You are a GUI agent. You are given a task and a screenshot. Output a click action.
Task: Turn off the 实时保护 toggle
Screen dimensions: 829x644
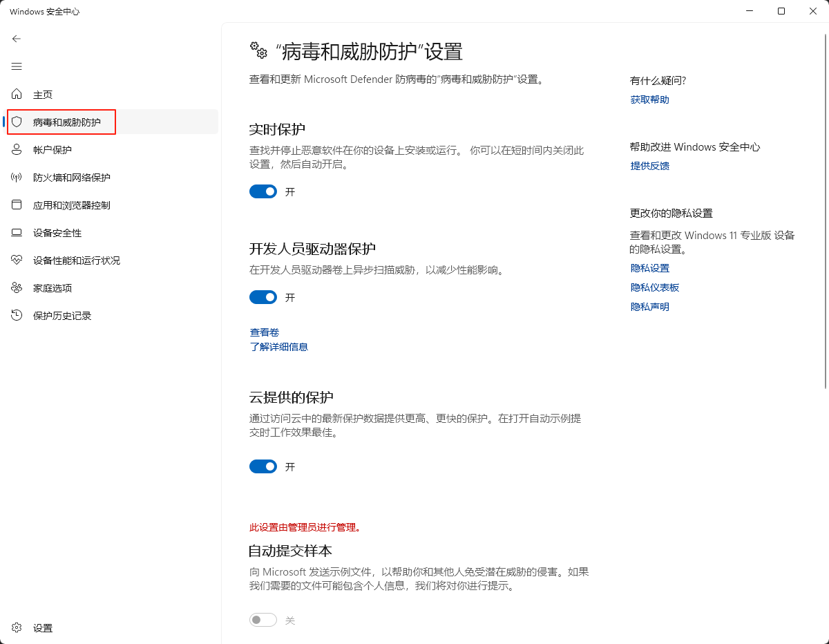[x=263, y=191]
